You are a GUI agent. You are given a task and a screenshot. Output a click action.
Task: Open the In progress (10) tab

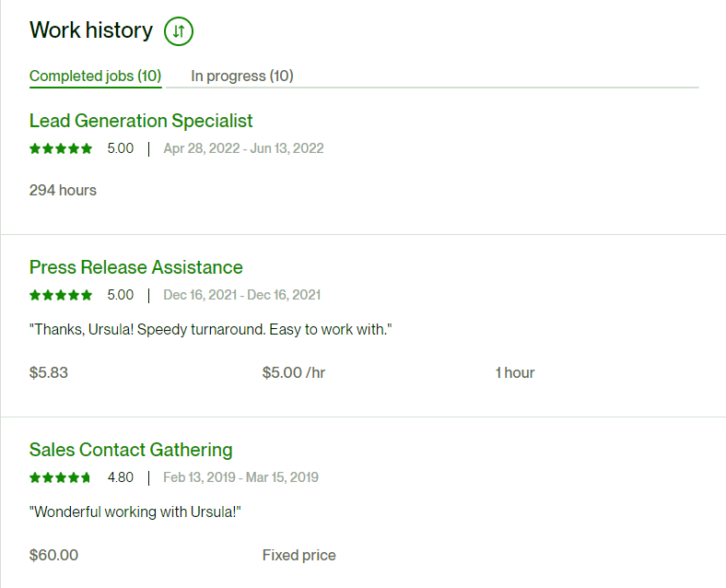click(x=242, y=76)
